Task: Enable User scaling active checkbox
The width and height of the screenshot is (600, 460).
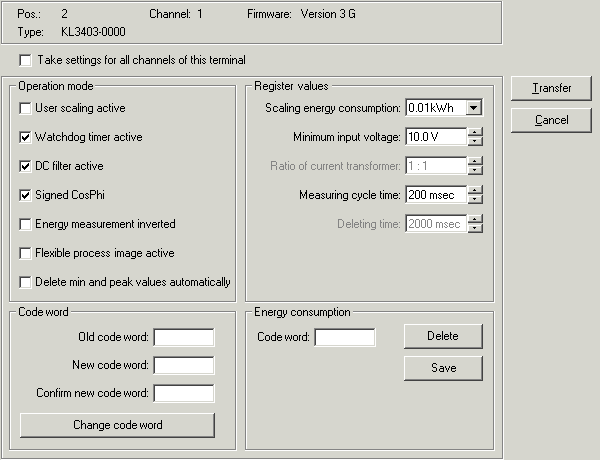Action: tap(25, 108)
